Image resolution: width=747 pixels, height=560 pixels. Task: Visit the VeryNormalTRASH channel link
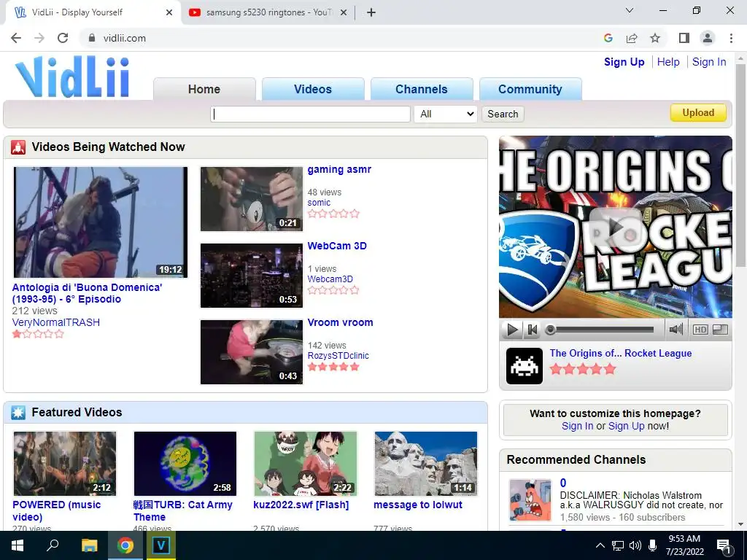click(x=55, y=322)
